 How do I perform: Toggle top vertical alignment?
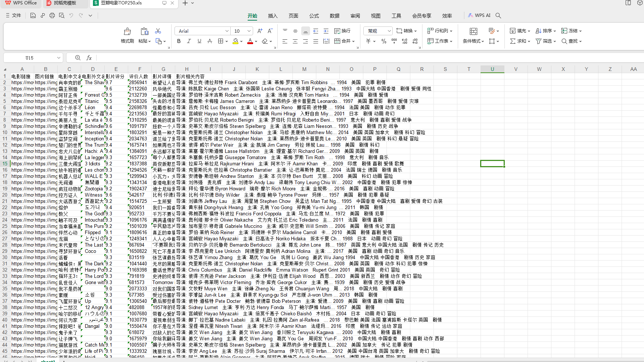[x=285, y=31]
